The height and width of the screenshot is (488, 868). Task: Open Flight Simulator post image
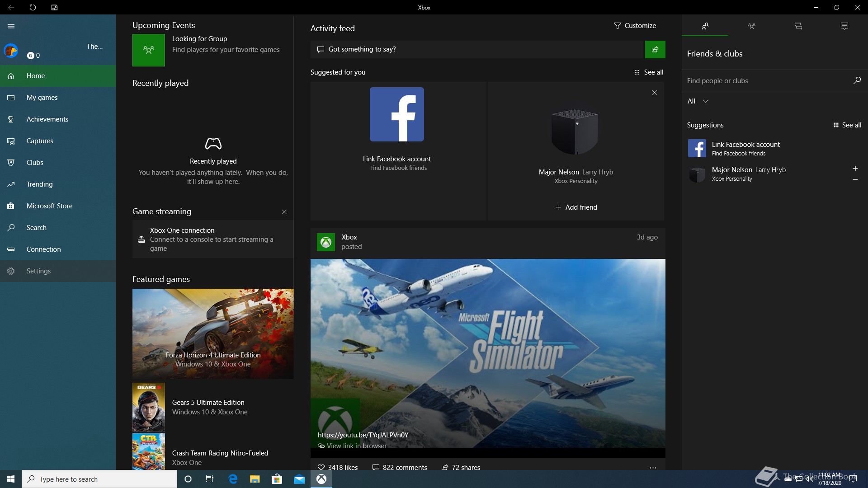pyautogui.click(x=488, y=353)
